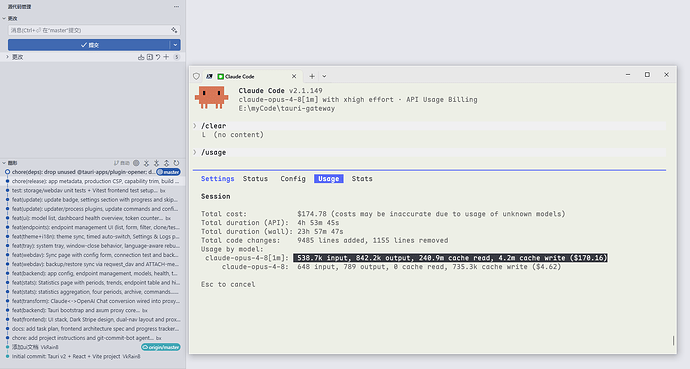Minimize the terminal window
690x369 pixels.
click(x=628, y=75)
